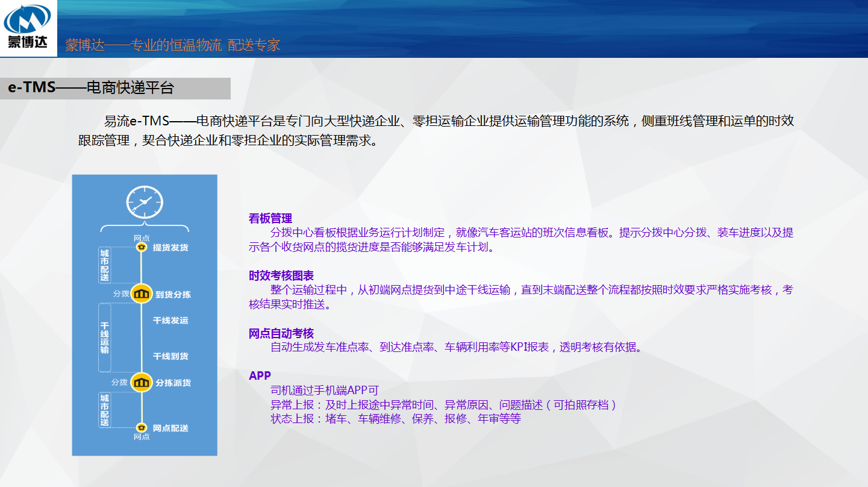Select the 网点配送 node icon
The image size is (868, 487).
pyautogui.click(x=142, y=428)
